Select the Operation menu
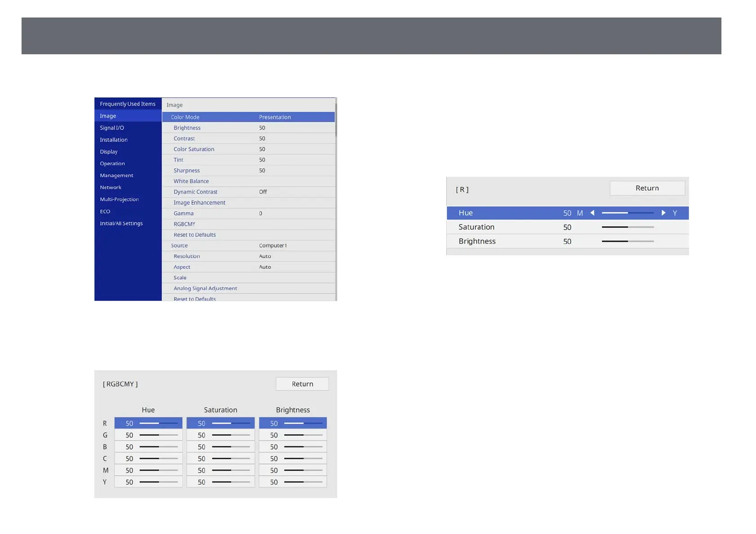The width and height of the screenshot is (756, 534). coord(128,163)
